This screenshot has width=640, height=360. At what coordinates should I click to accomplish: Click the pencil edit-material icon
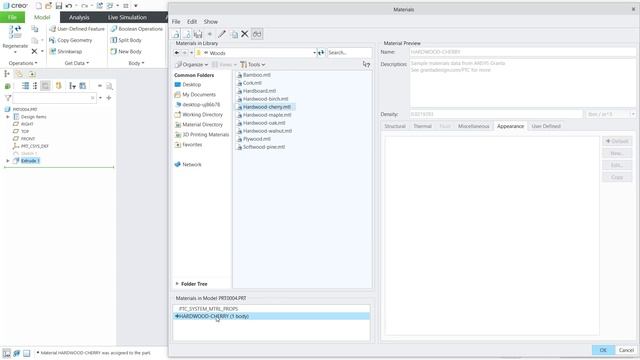[x=222, y=34]
